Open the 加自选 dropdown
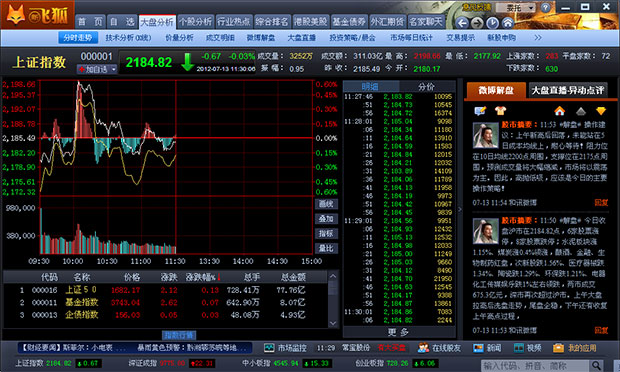The width and height of the screenshot is (620, 372). [97, 70]
